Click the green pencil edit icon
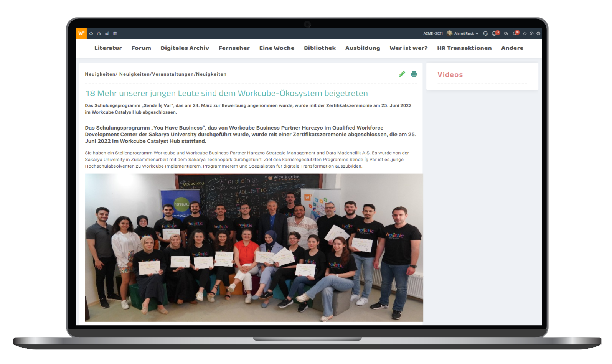The image size is (612, 364). [402, 74]
